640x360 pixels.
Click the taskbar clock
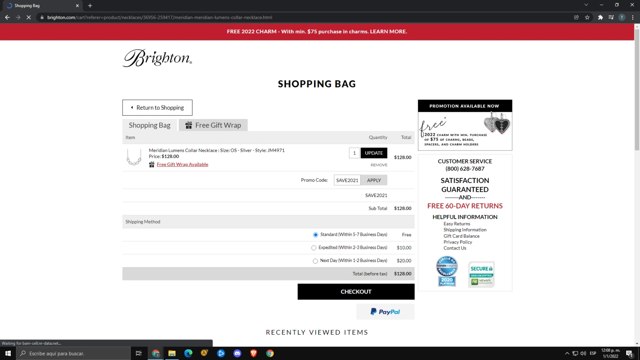coord(611,353)
